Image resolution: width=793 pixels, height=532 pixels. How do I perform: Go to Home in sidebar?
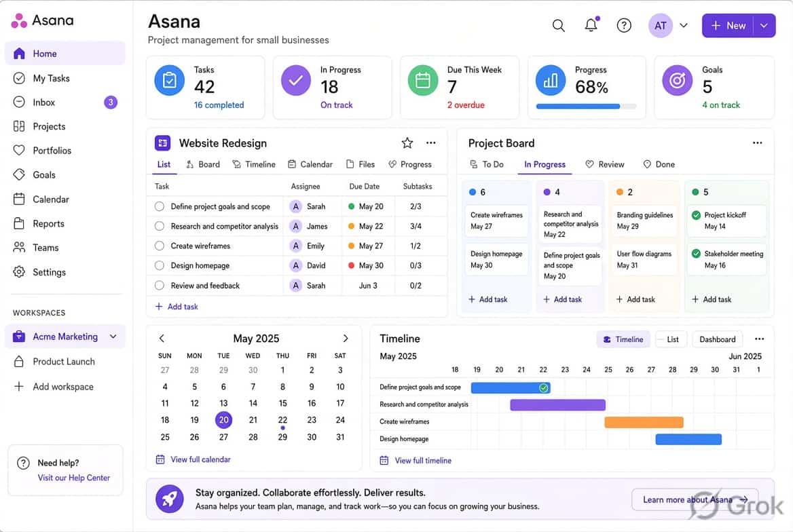point(65,54)
